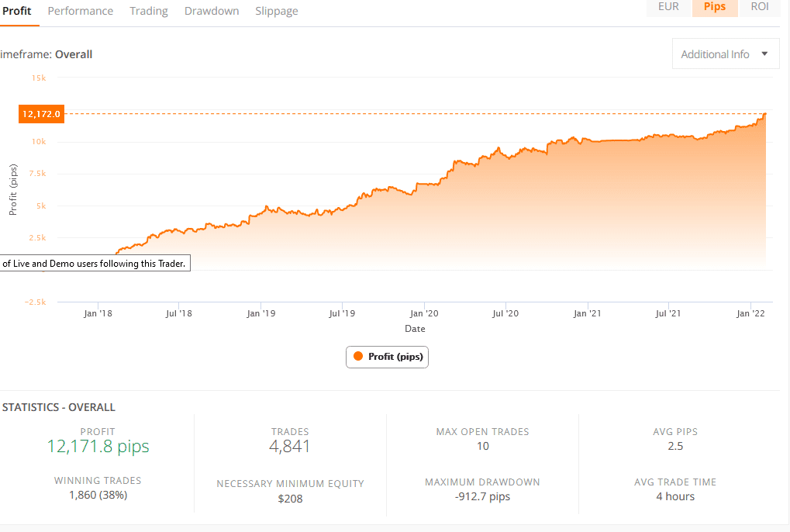The width and height of the screenshot is (790, 532).
Task: Click the Additional Info dropdown arrow
Action: pos(764,54)
